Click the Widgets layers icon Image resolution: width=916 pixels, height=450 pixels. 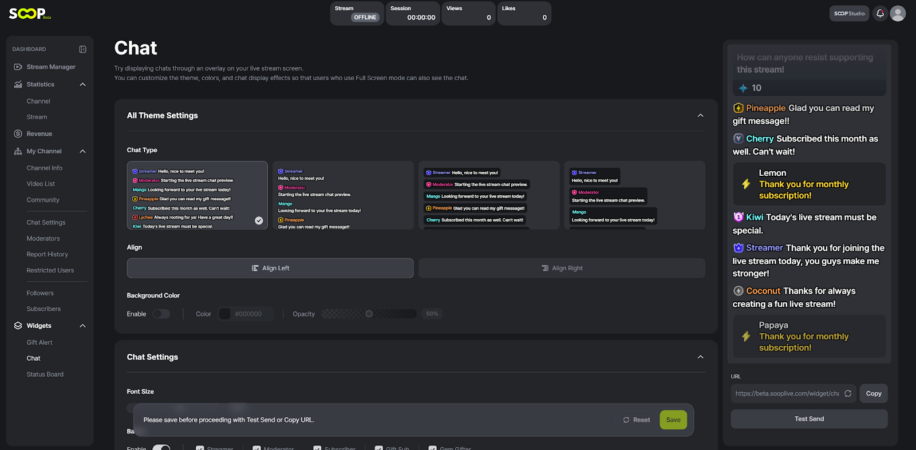(18, 326)
